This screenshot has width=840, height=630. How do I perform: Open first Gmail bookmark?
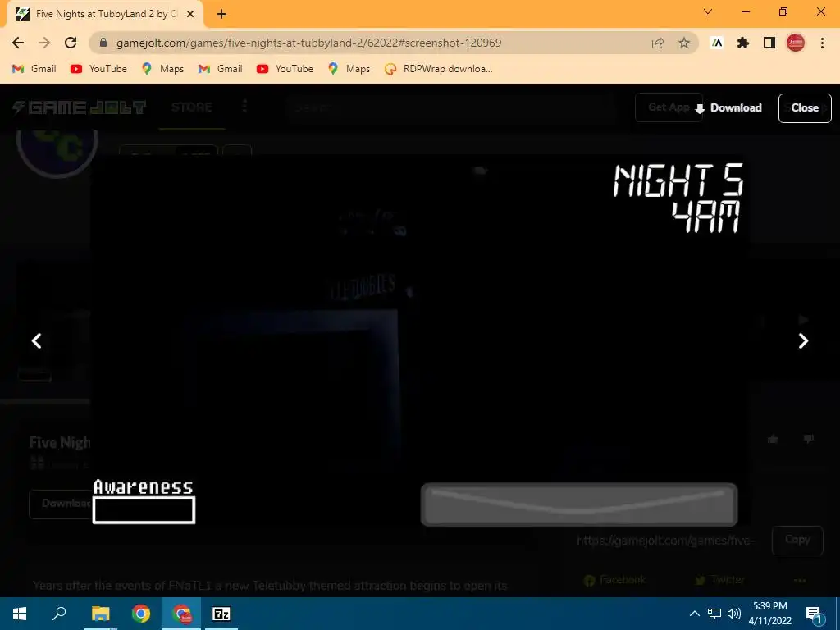pos(34,69)
